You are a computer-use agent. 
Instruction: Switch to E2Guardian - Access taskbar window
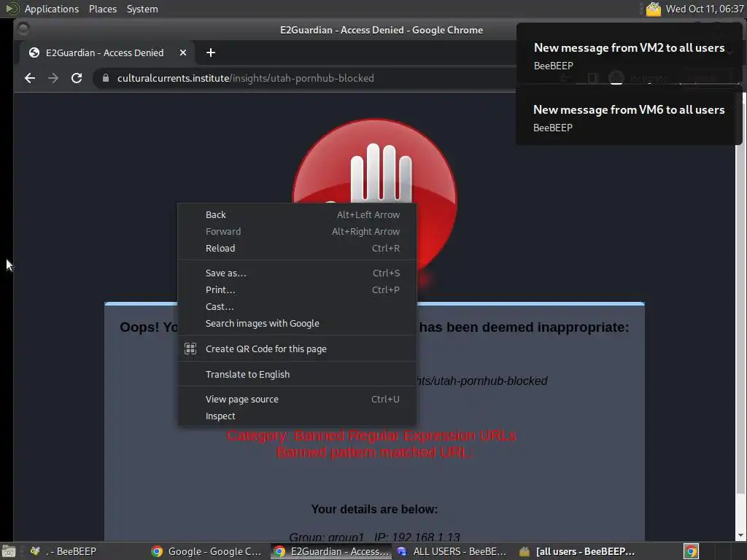331,551
